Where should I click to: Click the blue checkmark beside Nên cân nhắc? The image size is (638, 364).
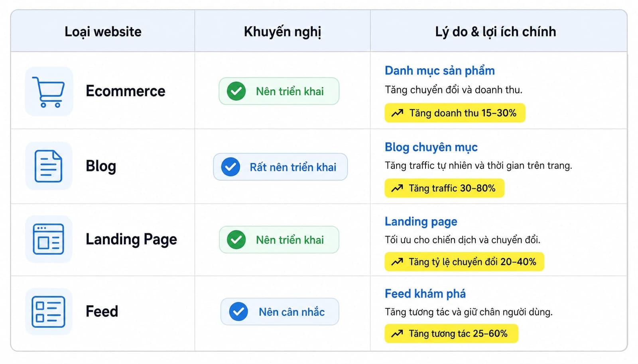pyautogui.click(x=238, y=311)
